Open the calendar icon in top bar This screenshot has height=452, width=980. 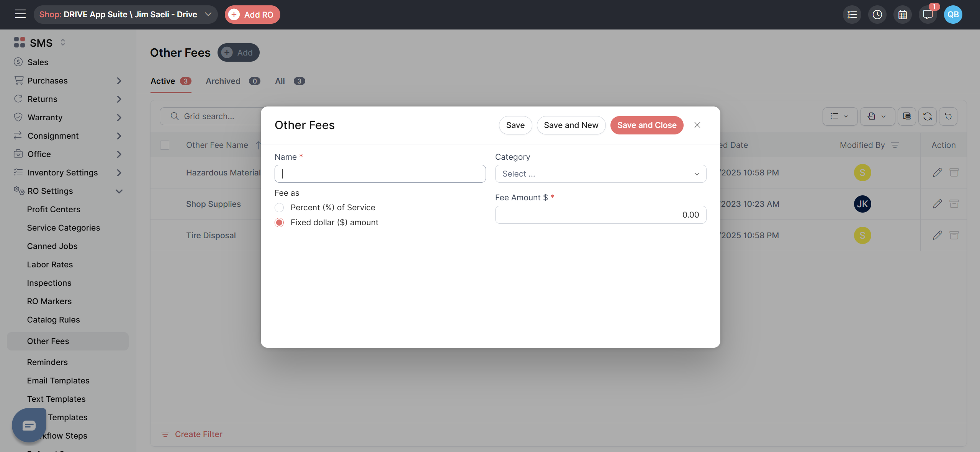click(x=902, y=15)
